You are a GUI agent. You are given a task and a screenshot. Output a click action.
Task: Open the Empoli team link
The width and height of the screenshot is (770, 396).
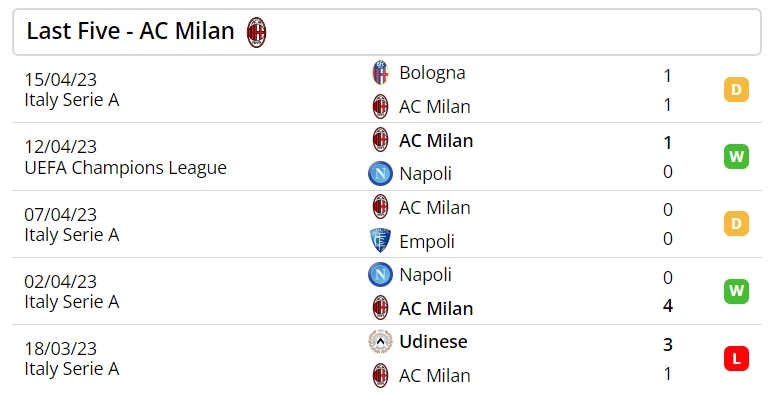pos(427,242)
